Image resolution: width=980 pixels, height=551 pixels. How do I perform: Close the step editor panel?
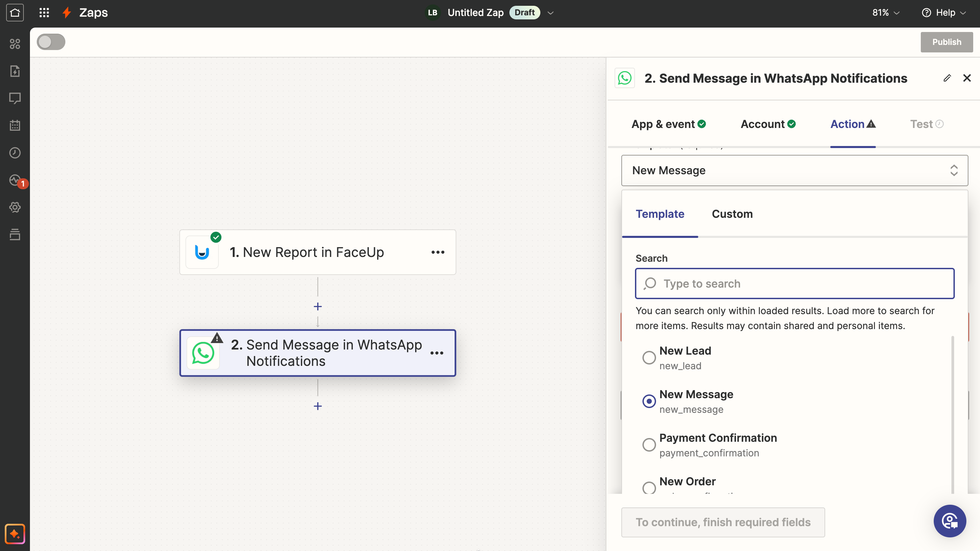coord(967,78)
